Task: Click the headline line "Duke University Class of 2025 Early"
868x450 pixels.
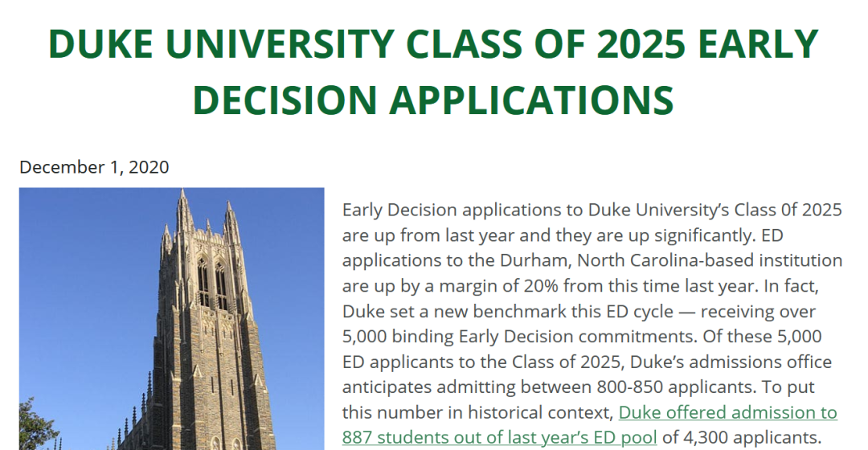Action: 433,45
